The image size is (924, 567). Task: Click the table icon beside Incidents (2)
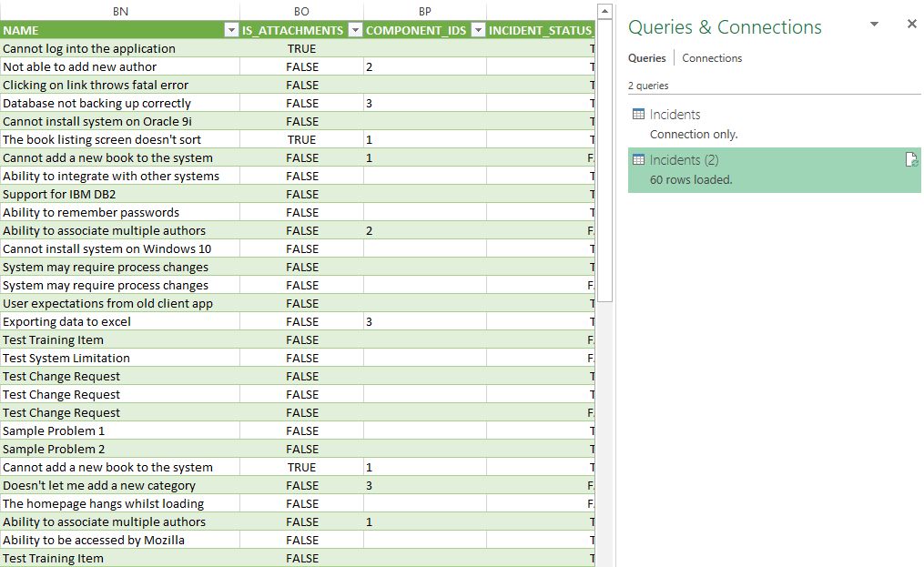click(x=638, y=160)
